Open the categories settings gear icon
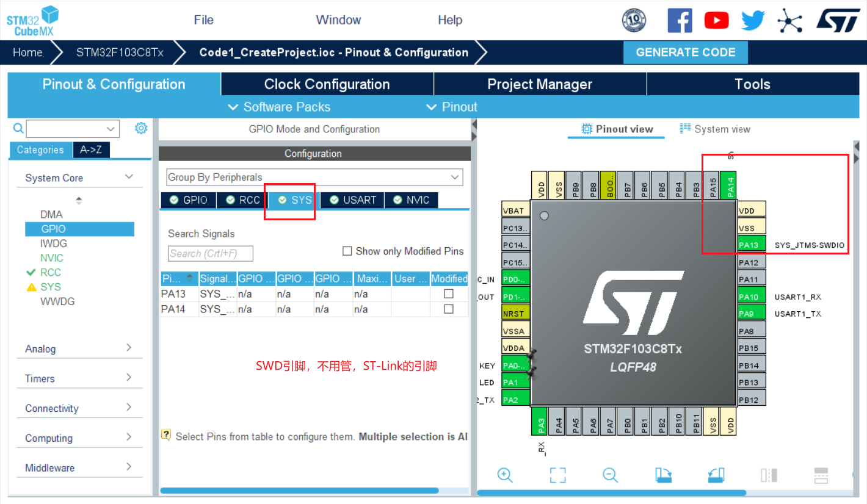Image resolution: width=867 pixels, height=504 pixels. click(141, 128)
